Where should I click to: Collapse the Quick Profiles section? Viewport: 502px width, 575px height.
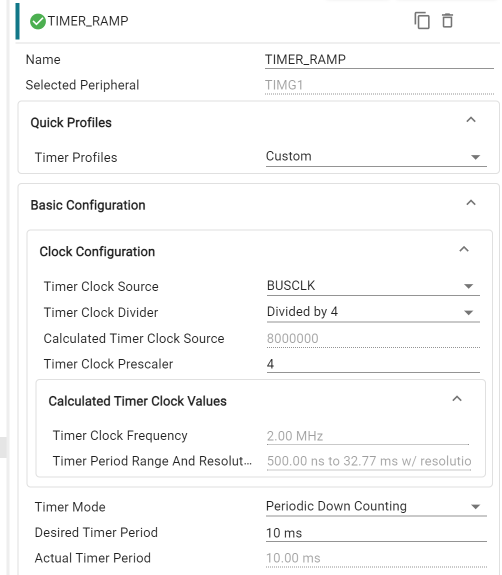point(471,120)
